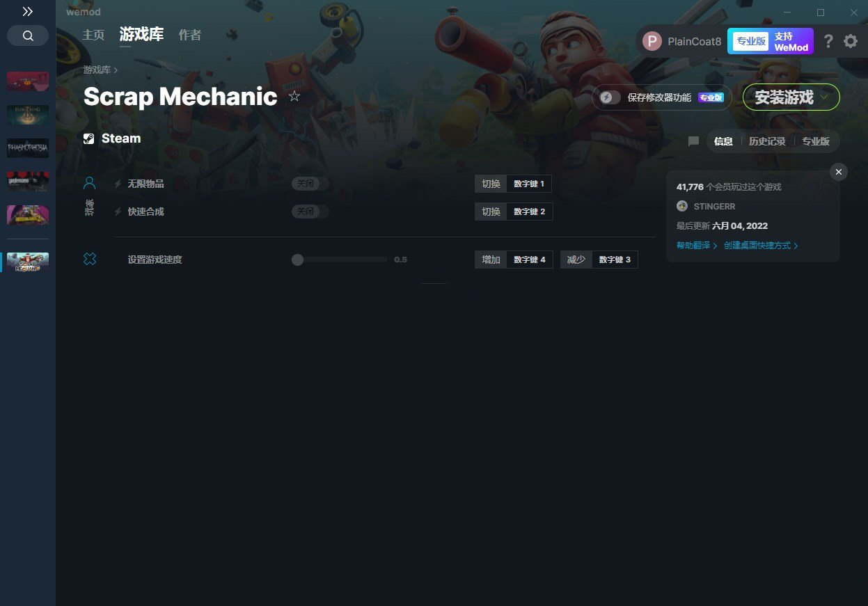Click the STINGERR author avatar icon
Screen dimensions: 868x606
682,206
